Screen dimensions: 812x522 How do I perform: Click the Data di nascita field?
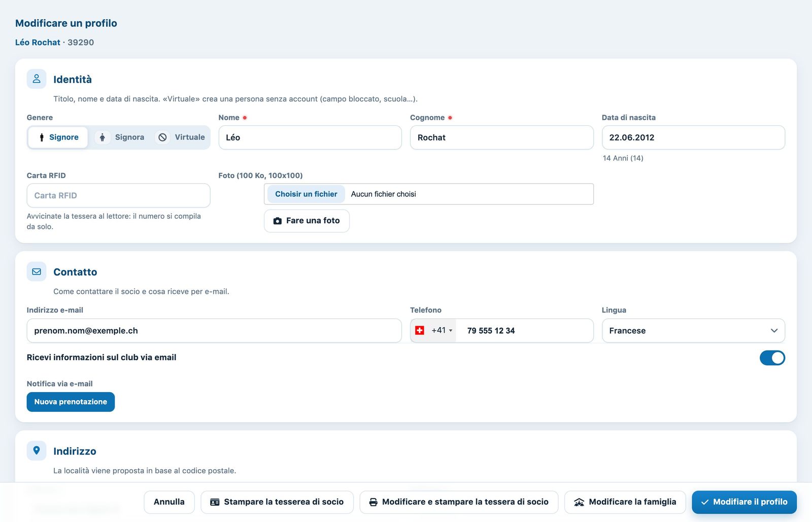[693, 137]
